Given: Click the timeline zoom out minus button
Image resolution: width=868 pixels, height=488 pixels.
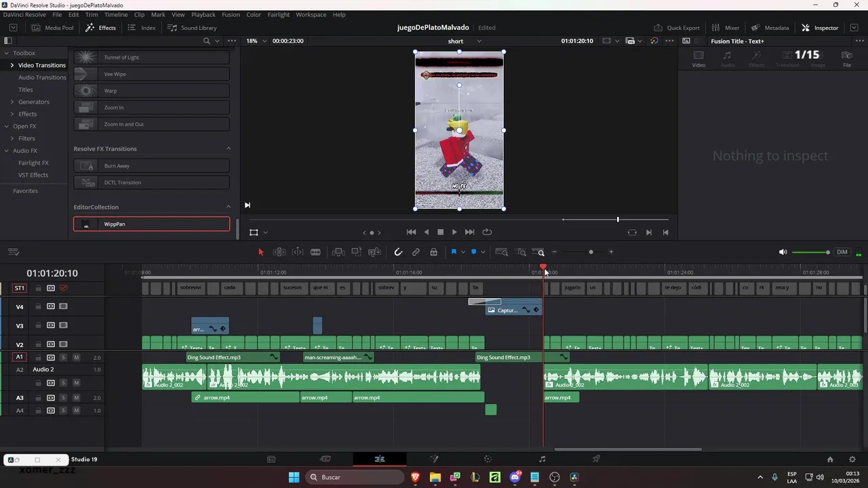Looking at the screenshot, I should [554, 252].
